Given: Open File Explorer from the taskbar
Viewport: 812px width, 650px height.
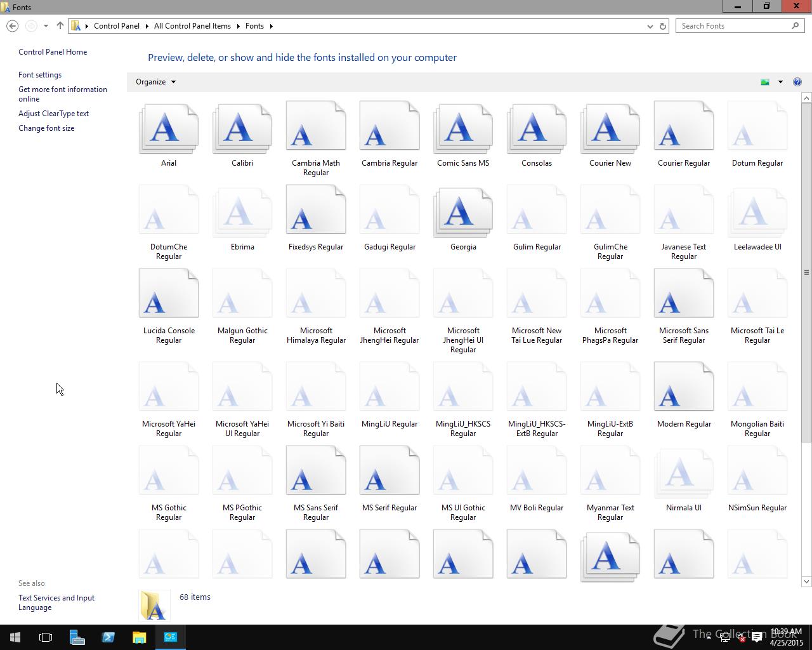Looking at the screenshot, I should (139, 637).
